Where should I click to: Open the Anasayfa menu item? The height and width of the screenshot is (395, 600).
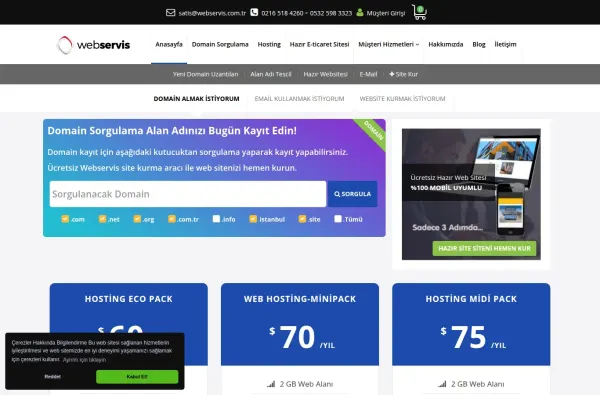click(x=169, y=44)
